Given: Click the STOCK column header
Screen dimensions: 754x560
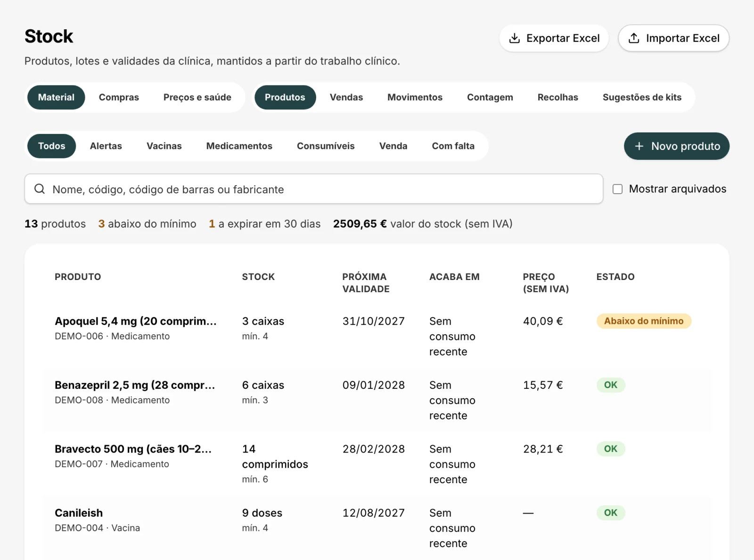Looking at the screenshot, I should pos(258,277).
